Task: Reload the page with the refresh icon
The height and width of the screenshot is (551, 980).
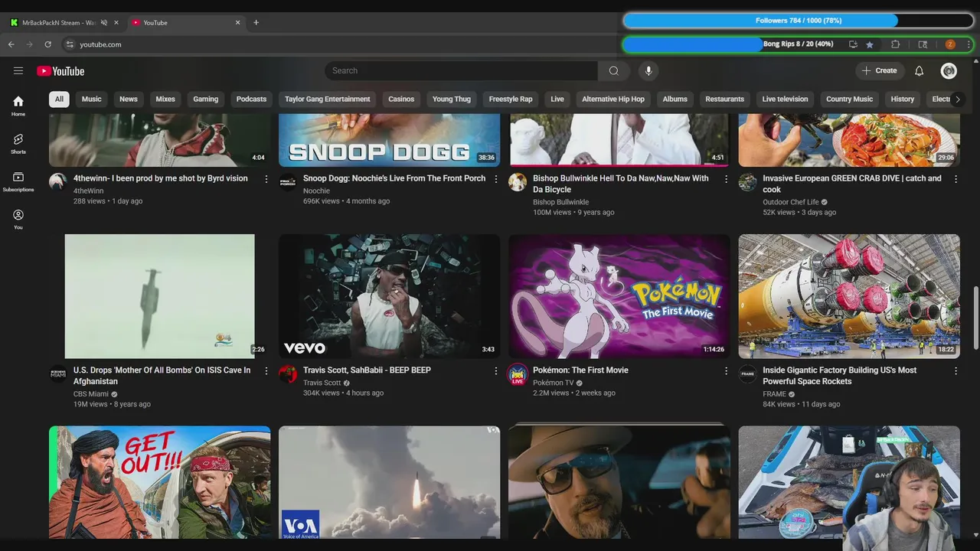Action: click(47, 44)
